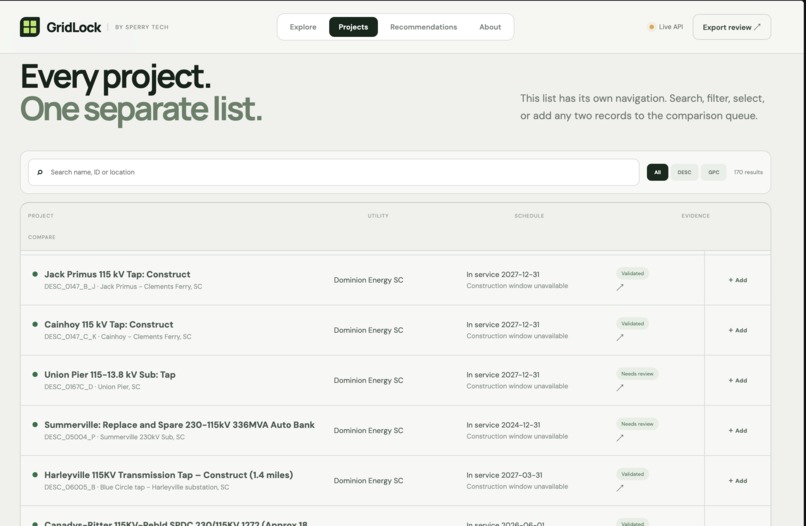Screen dimensions: 806x526
Task: Click Validated badge on Jack Primus row
Action: 632,274
